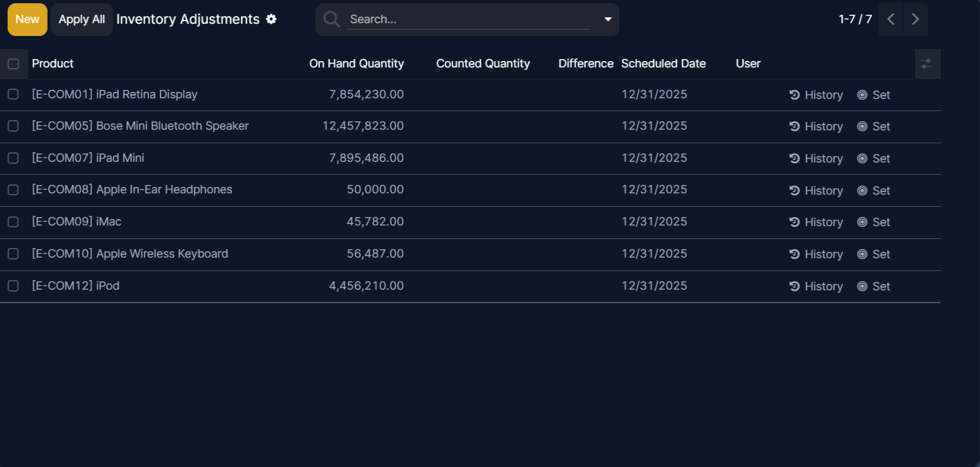Sort by Difference column header
This screenshot has height=467, width=980.
tap(585, 64)
